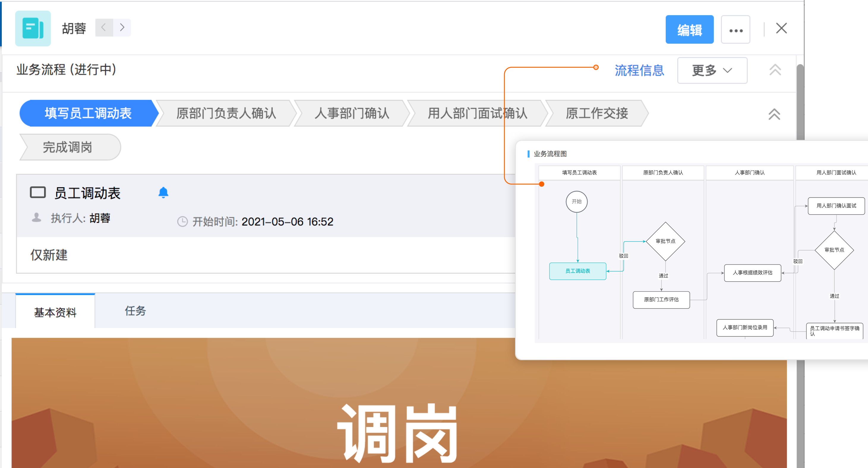Tick the 员工调动表 checkbox

pyautogui.click(x=38, y=192)
